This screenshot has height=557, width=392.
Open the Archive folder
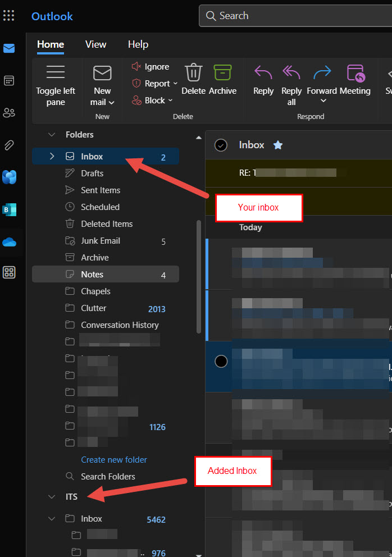(106, 258)
